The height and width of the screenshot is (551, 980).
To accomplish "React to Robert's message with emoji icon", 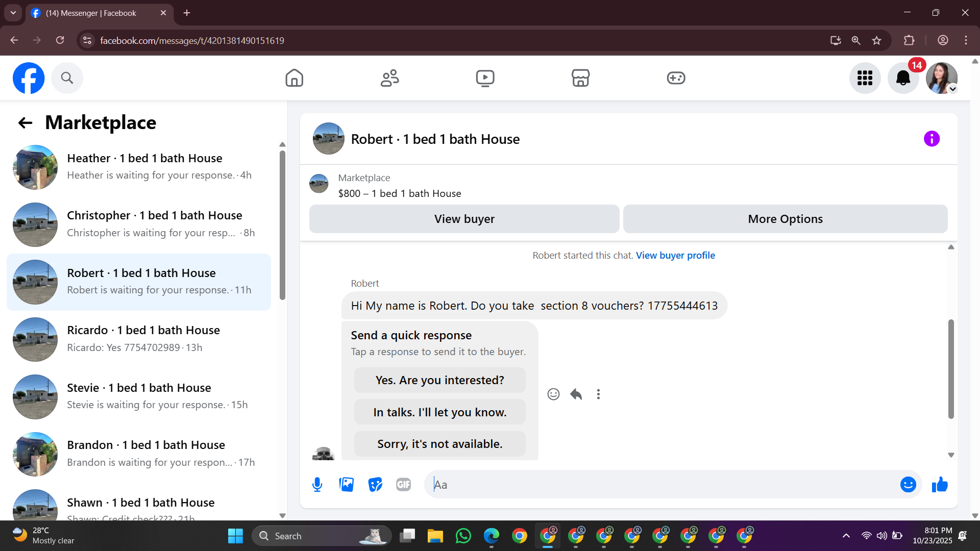I will 553,394.
